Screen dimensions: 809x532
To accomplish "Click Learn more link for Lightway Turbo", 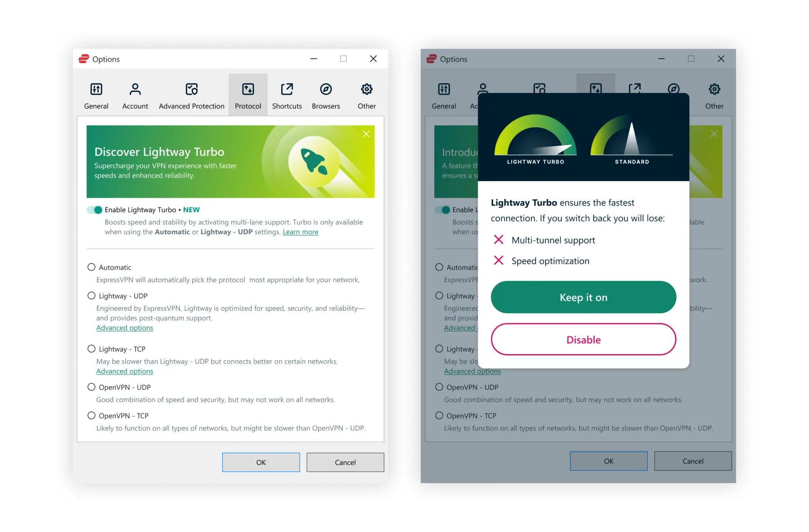I will click(301, 232).
